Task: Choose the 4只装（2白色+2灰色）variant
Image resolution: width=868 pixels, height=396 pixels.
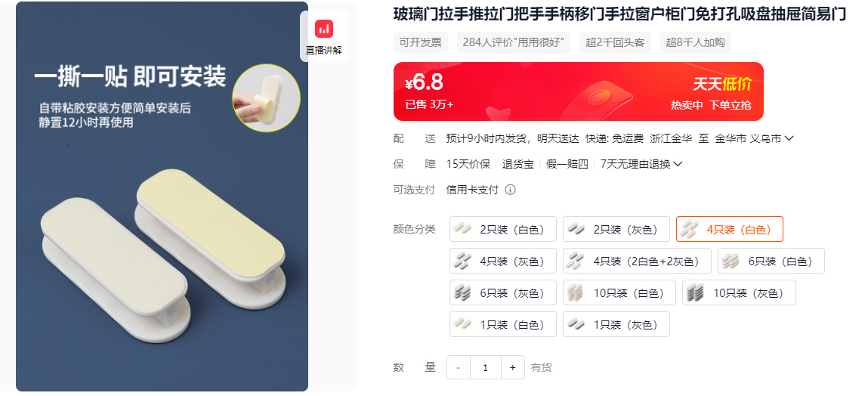Action: pyautogui.click(x=637, y=261)
